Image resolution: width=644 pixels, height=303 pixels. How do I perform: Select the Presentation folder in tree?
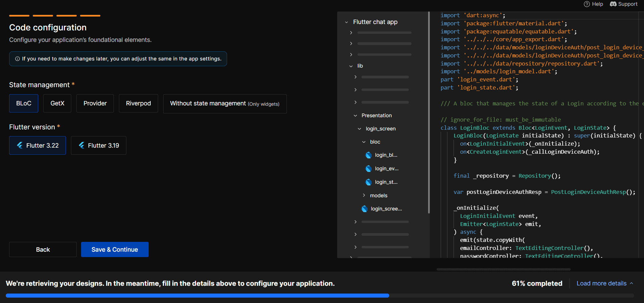376,116
